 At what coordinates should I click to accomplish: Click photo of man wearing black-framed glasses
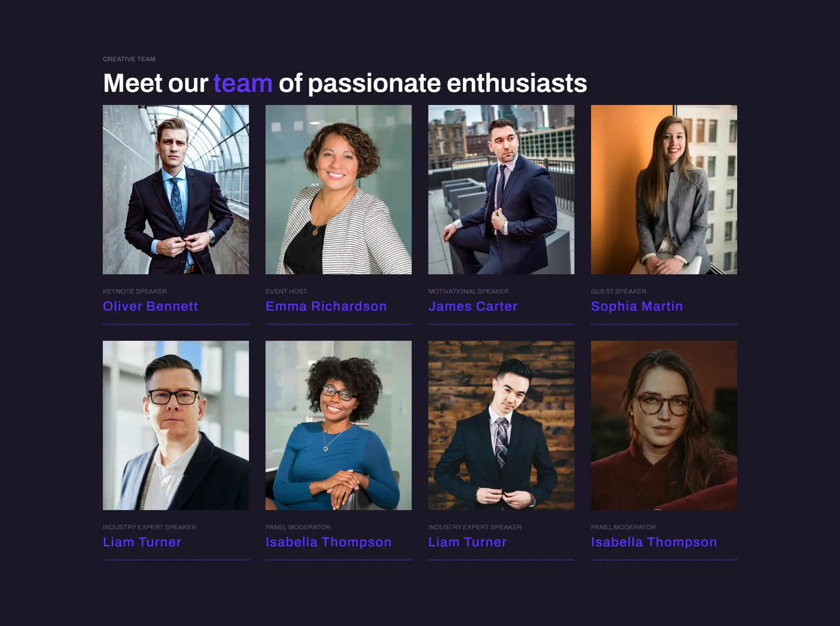click(175, 425)
